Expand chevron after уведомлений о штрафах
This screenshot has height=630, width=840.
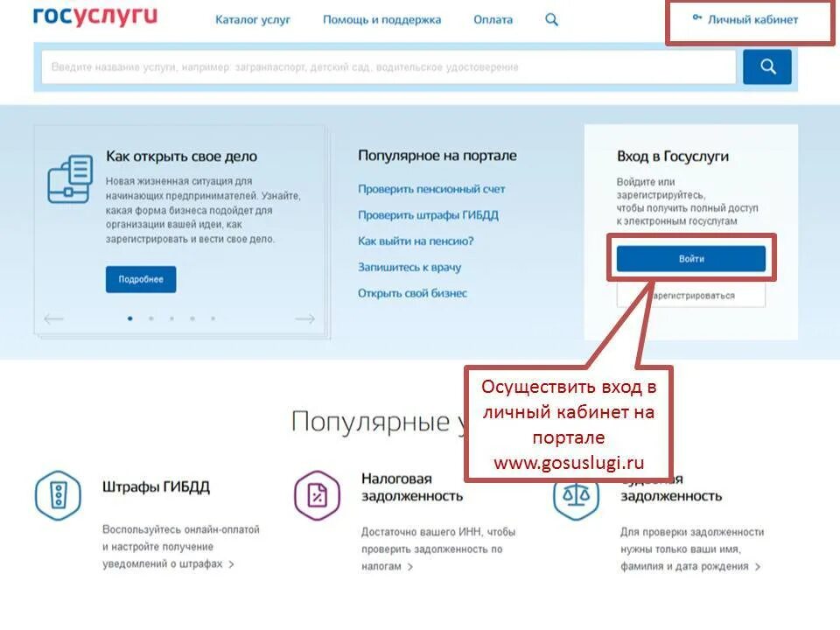click(231, 564)
